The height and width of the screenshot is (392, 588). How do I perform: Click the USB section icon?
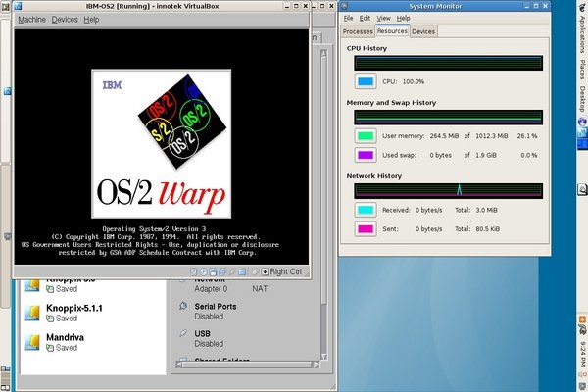pos(183,338)
